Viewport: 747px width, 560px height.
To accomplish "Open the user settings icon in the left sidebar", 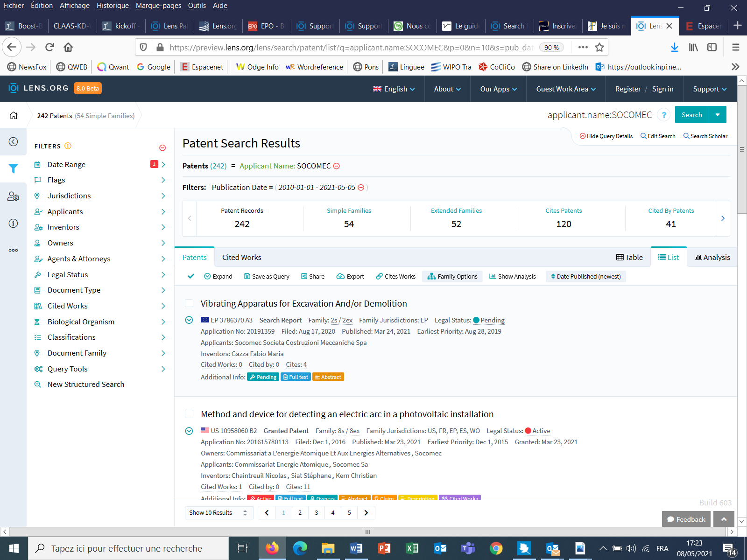I will [x=14, y=196].
